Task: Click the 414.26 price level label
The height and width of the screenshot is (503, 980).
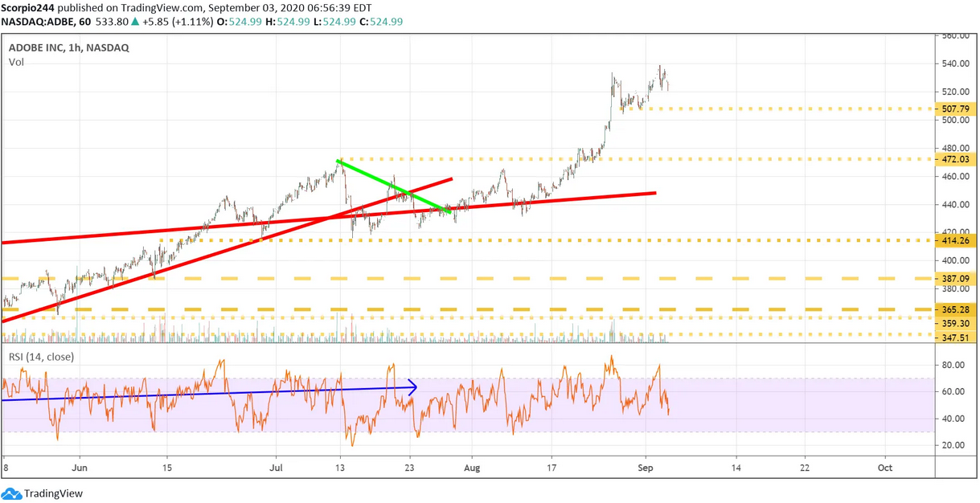Action: [957, 240]
